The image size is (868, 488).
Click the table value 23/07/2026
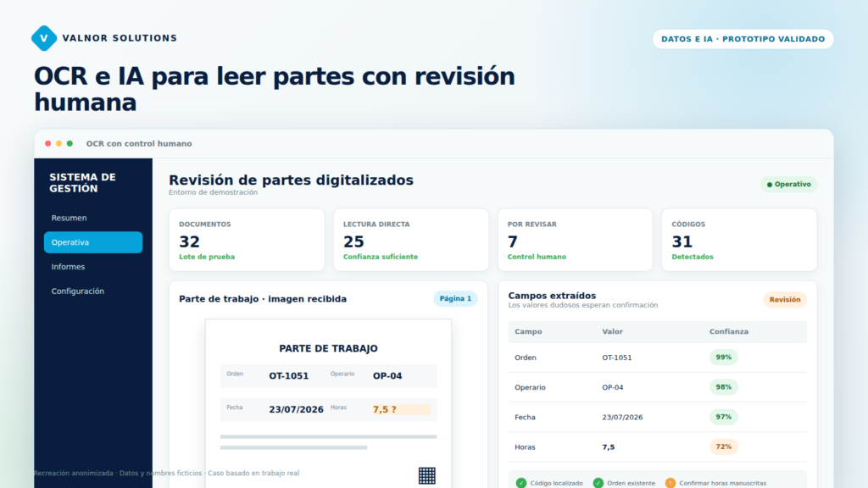pyautogui.click(x=622, y=417)
